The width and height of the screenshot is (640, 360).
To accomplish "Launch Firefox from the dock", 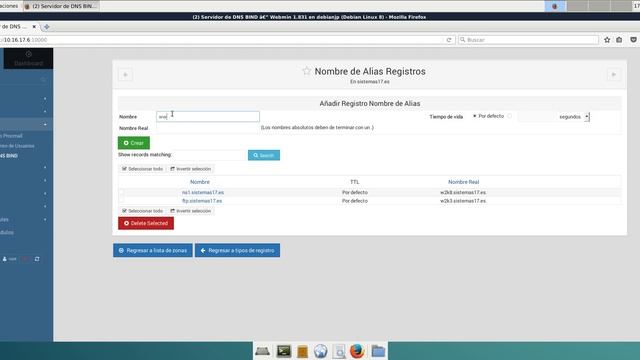I will 357,351.
